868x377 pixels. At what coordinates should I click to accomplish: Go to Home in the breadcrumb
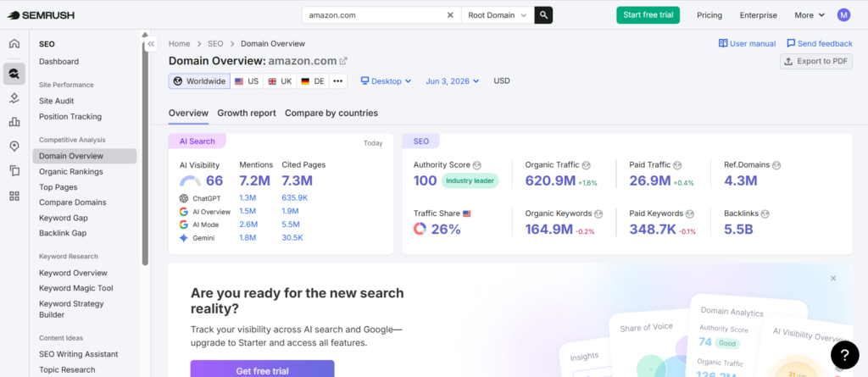[180, 44]
